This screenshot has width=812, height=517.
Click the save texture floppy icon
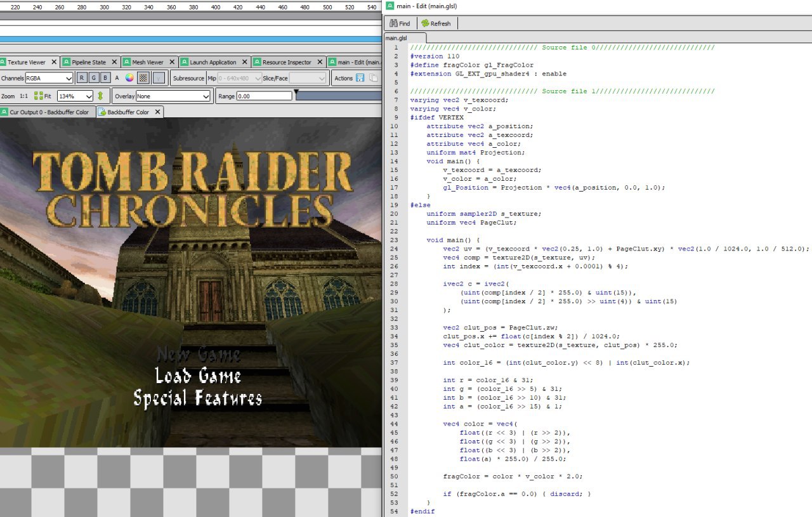click(360, 78)
